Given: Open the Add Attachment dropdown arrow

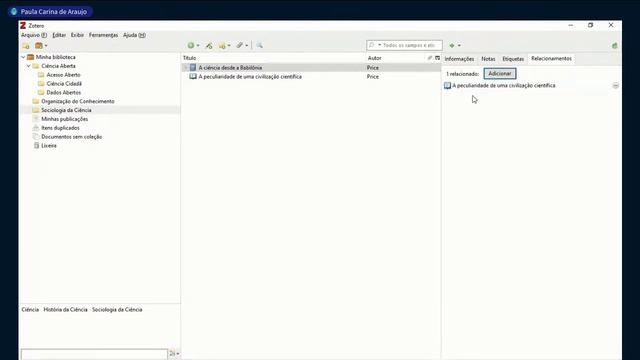Looking at the screenshot, I should [247, 46].
